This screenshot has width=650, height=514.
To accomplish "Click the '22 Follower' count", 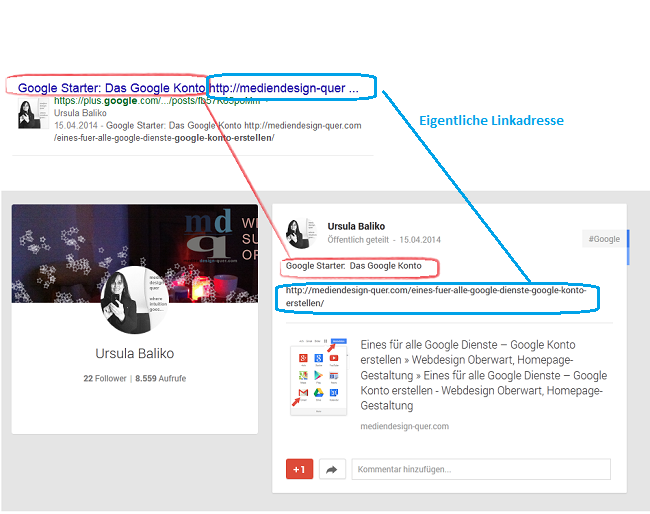I will [105, 378].
